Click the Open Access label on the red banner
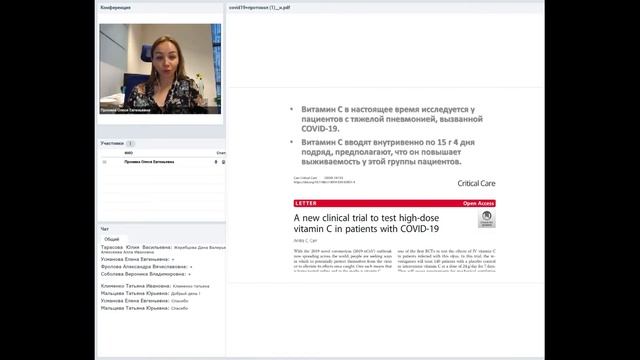The height and width of the screenshot is (360, 640). click(479, 203)
